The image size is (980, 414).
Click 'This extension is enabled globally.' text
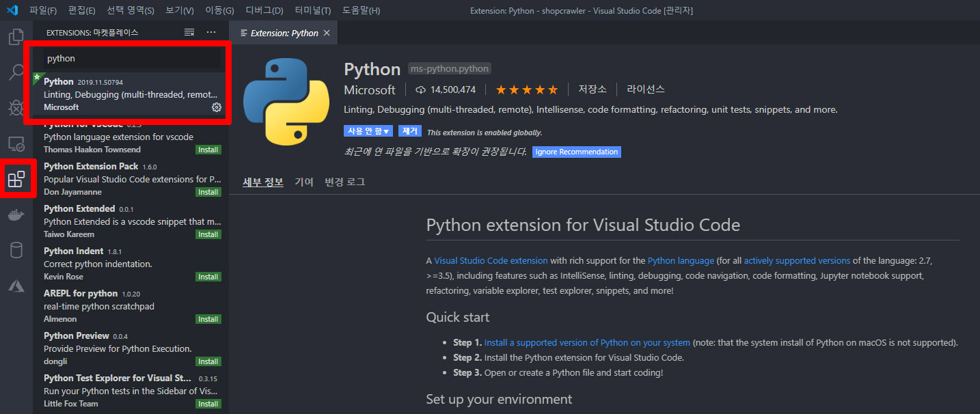tap(485, 133)
